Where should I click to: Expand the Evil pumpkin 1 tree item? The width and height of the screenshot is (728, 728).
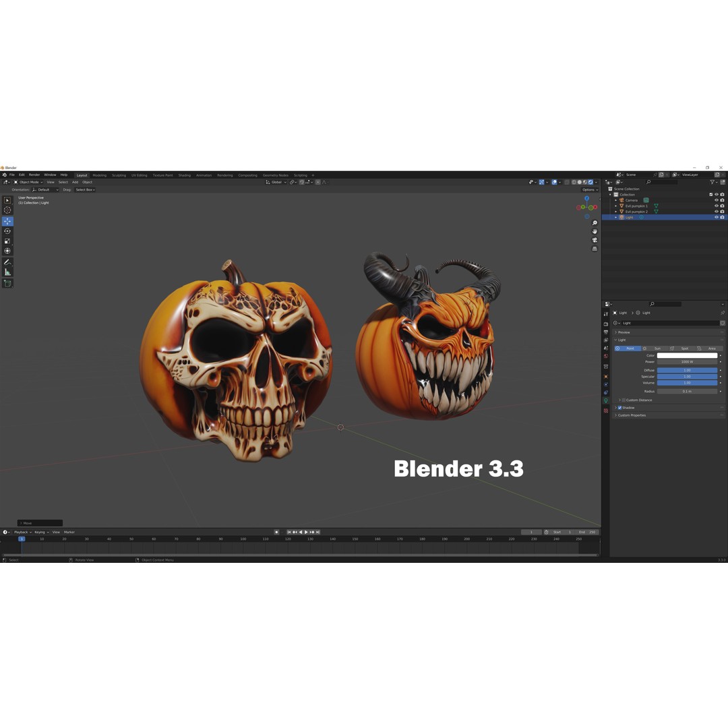coord(616,206)
